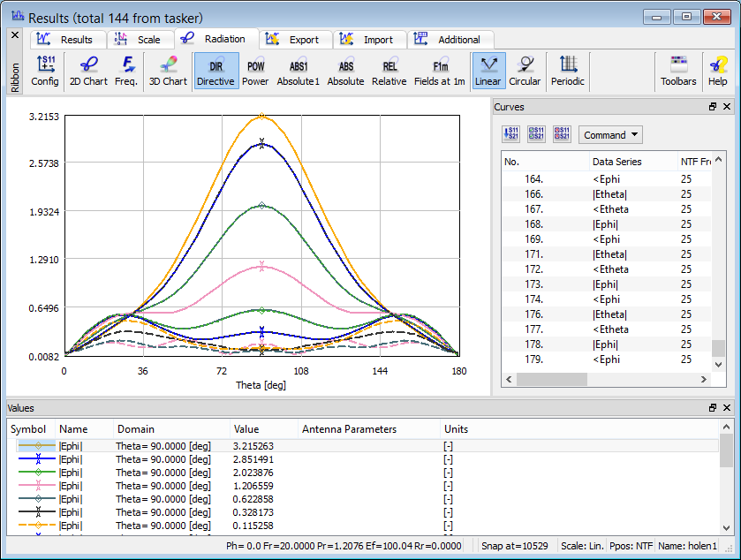The height and width of the screenshot is (560, 741).
Task: Select curve row number 171
Action: coord(533,254)
